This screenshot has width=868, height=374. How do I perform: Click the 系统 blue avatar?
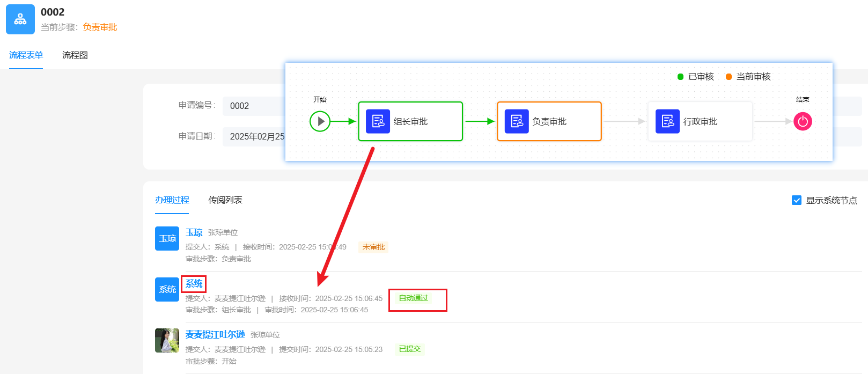click(x=167, y=289)
